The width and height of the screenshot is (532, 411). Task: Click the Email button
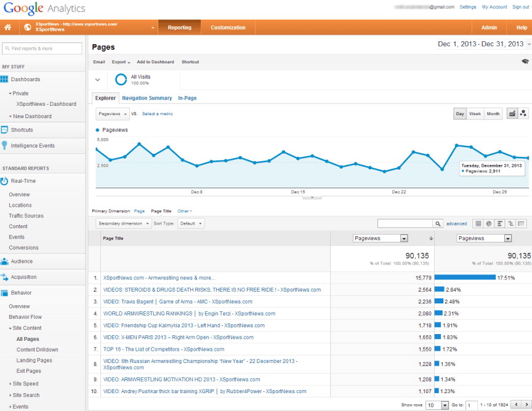pyautogui.click(x=99, y=62)
